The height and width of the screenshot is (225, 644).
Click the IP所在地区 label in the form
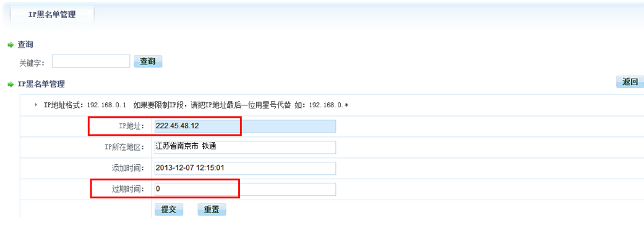pyautogui.click(x=124, y=148)
